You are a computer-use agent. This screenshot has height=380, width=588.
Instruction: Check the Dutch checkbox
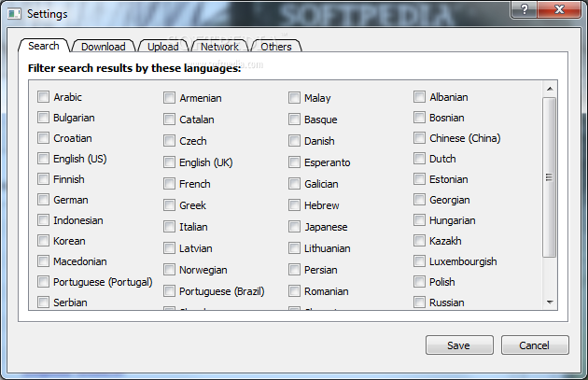(x=419, y=159)
